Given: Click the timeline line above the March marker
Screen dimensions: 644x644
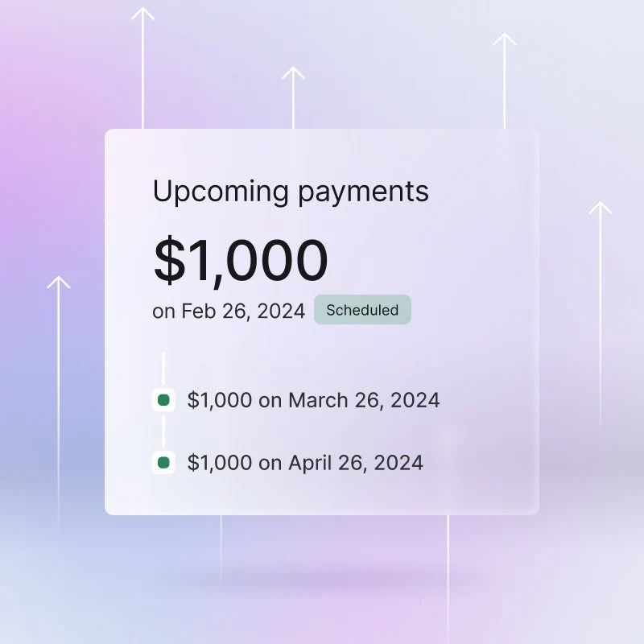Looking at the screenshot, I should [x=163, y=369].
